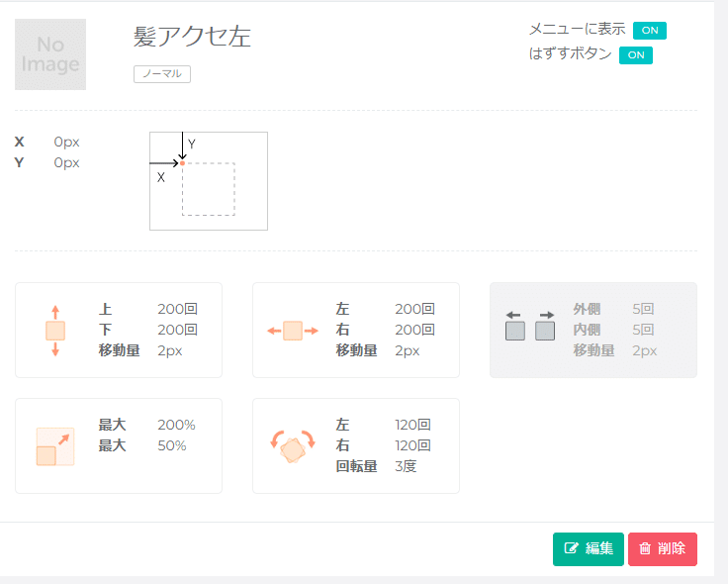Screen dimensions: 728x584
Task: Click the 髪アクセ左 title text
Action: 192,37
